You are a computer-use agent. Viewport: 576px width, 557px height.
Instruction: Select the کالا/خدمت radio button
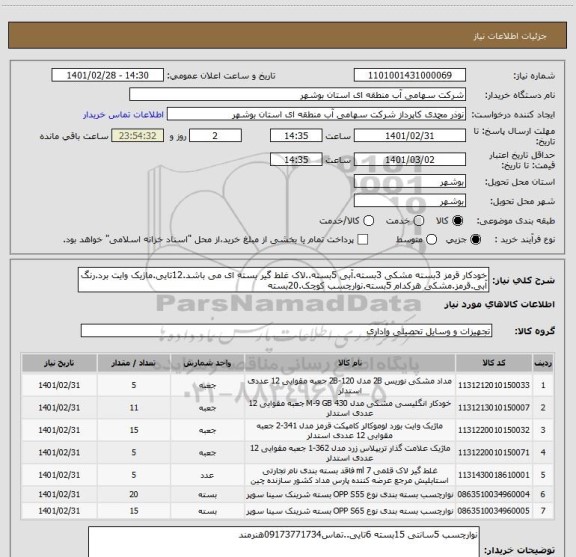[x=368, y=221]
